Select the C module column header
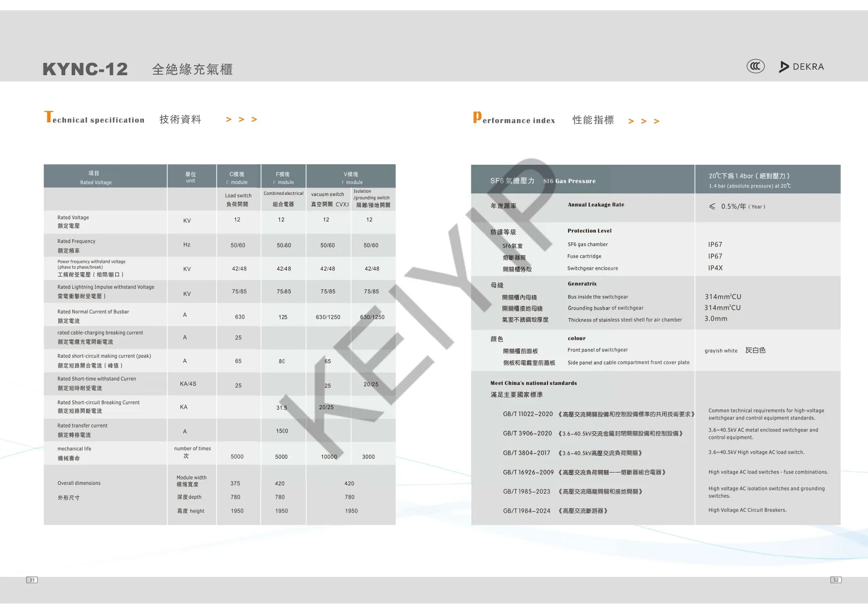This screenshot has height=614, width=868. (x=237, y=178)
